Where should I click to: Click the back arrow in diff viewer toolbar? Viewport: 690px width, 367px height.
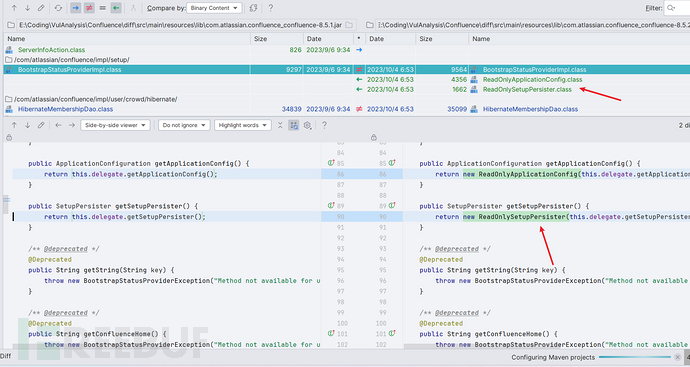pos(58,125)
